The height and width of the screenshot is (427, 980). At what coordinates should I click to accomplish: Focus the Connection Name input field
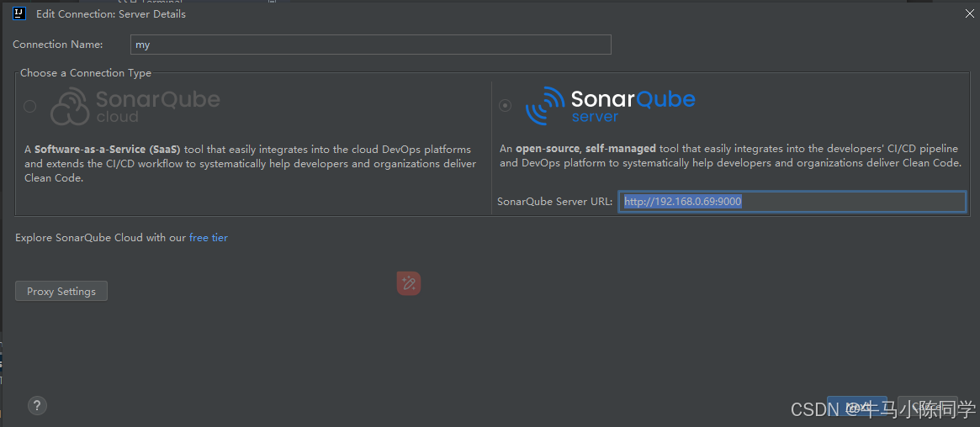coord(371,45)
